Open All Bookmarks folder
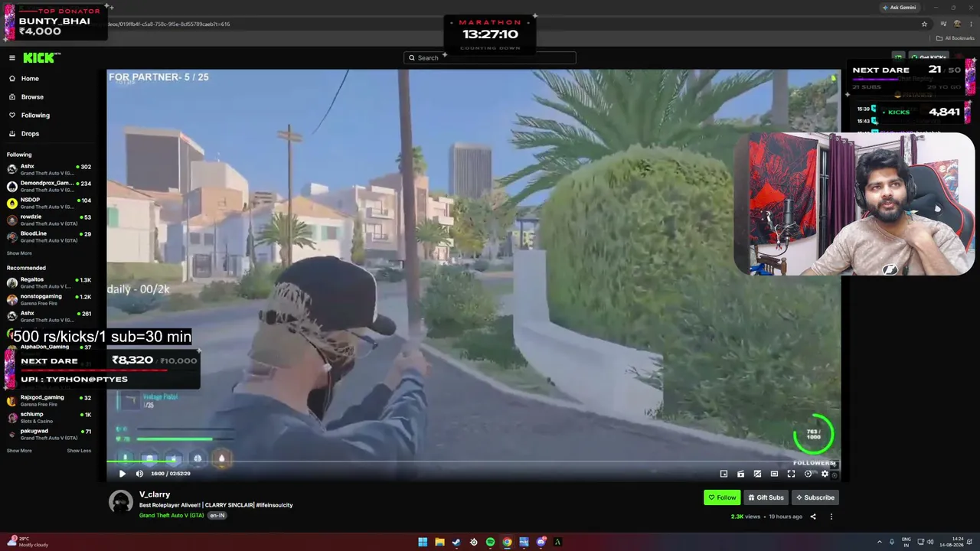The width and height of the screenshot is (980, 551). (x=955, y=38)
